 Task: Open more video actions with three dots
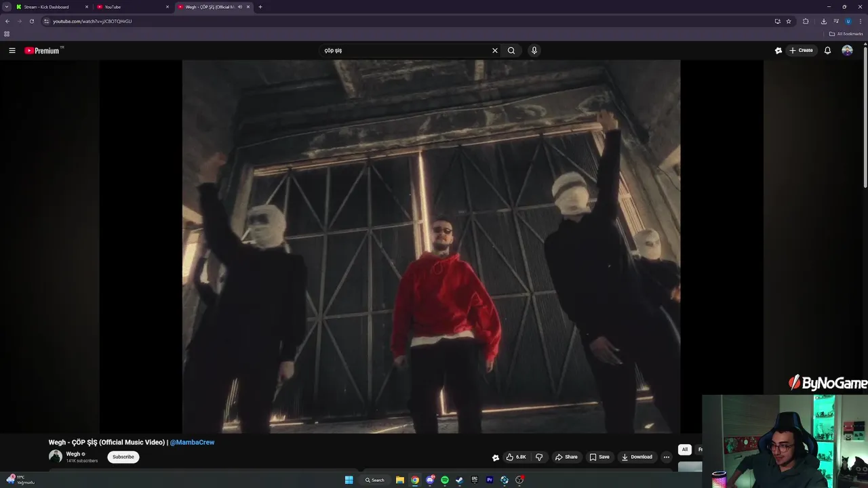point(667,457)
